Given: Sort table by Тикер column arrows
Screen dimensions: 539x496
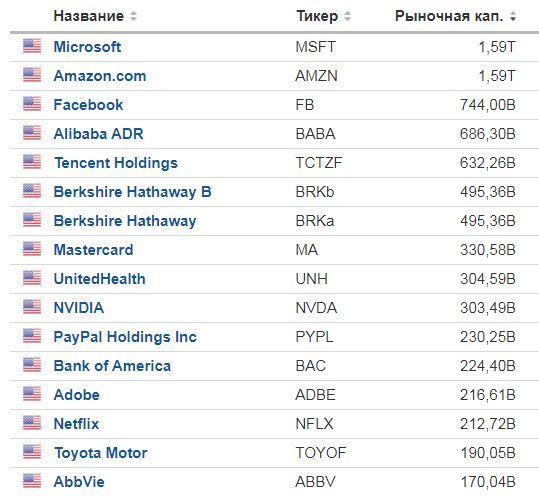Looking at the screenshot, I should click(x=348, y=16).
